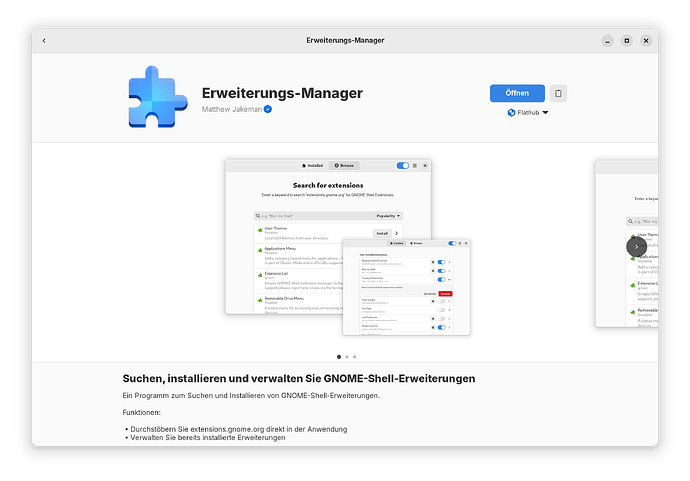
Task: Click developer name Matthew Jakeman
Action: pos(232,109)
